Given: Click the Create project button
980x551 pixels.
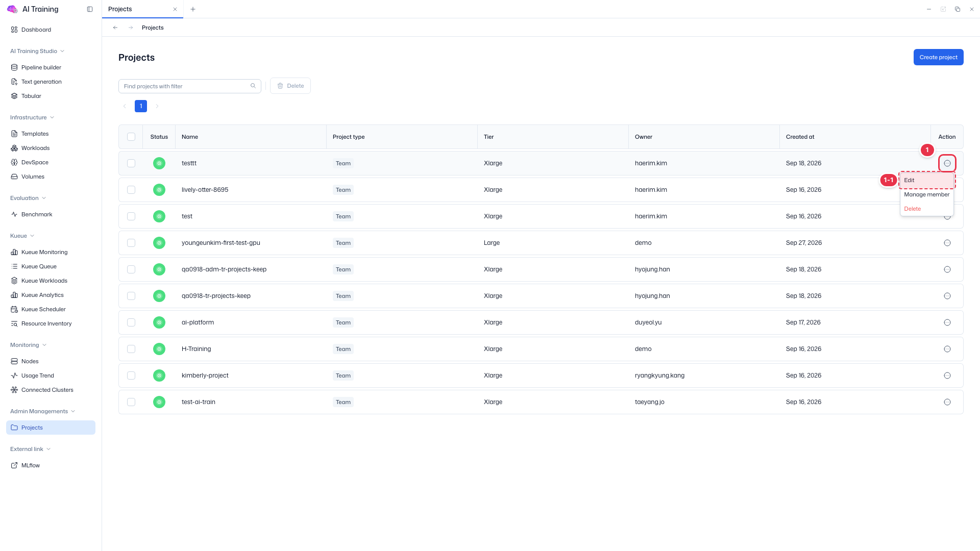Looking at the screenshot, I should [x=938, y=57].
